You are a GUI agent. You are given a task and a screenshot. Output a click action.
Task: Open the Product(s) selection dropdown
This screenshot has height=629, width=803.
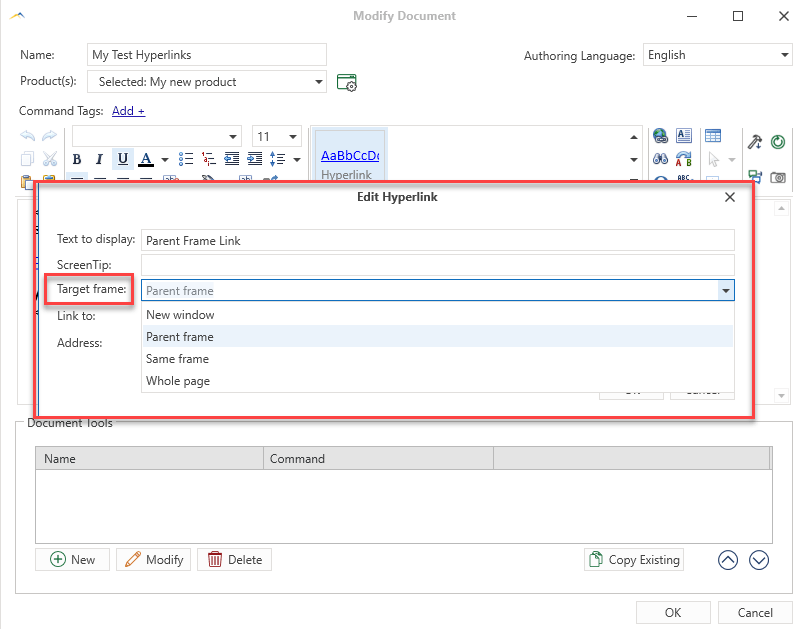pos(319,81)
